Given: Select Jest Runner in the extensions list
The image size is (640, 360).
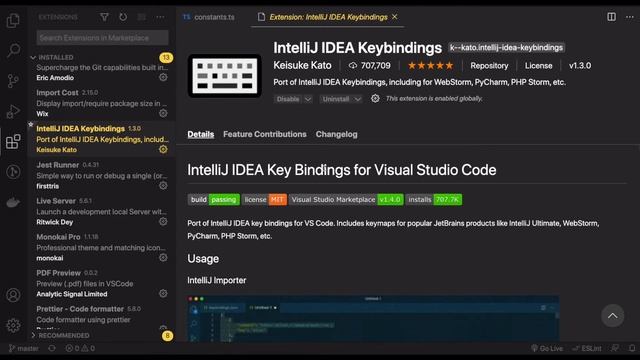Looking at the screenshot, I should pyautogui.click(x=102, y=175).
